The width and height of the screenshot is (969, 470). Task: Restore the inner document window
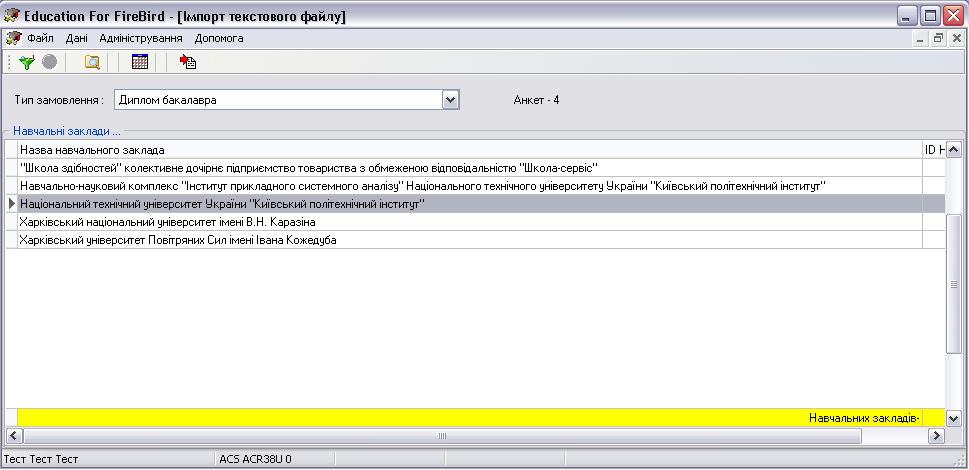[939, 38]
